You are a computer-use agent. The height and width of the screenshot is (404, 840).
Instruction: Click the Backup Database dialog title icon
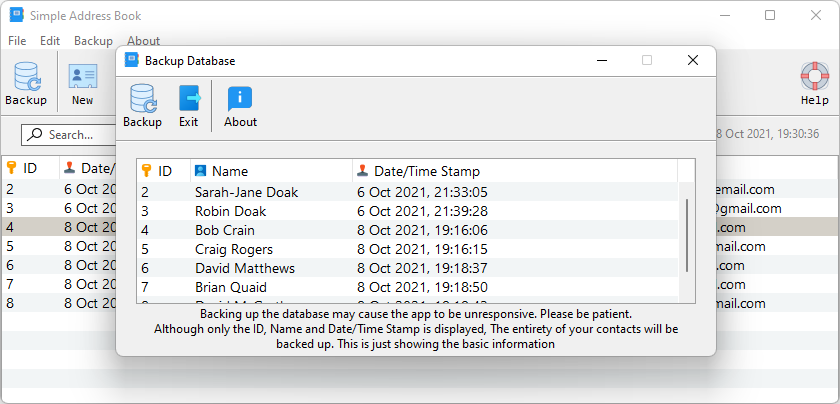(x=131, y=60)
